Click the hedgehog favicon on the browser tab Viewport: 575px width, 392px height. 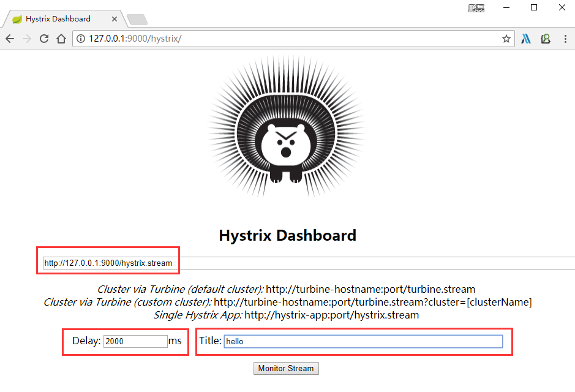[x=17, y=18]
